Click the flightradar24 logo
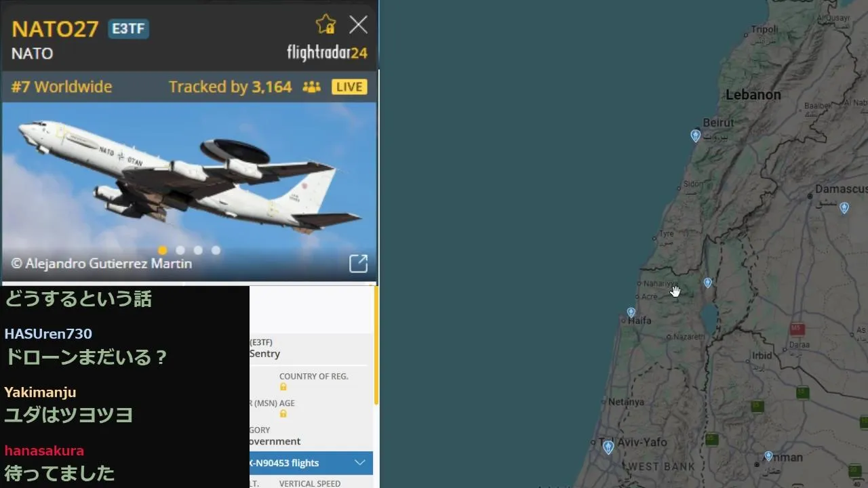This screenshot has width=868, height=488. click(x=327, y=52)
